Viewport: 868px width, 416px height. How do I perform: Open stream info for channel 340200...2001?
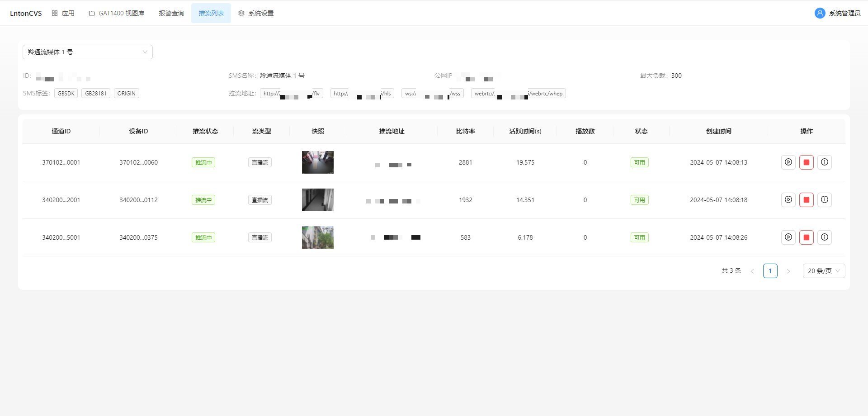(824, 199)
